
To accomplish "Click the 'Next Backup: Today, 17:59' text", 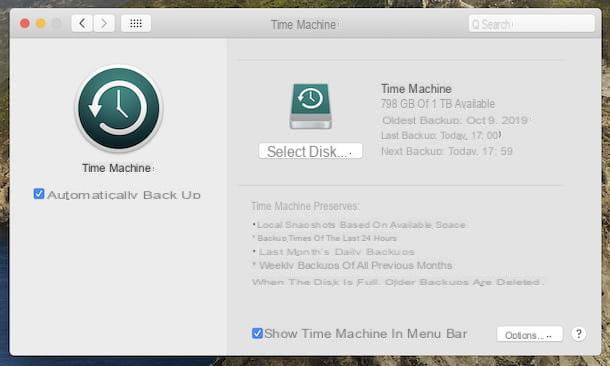I will click(447, 151).
